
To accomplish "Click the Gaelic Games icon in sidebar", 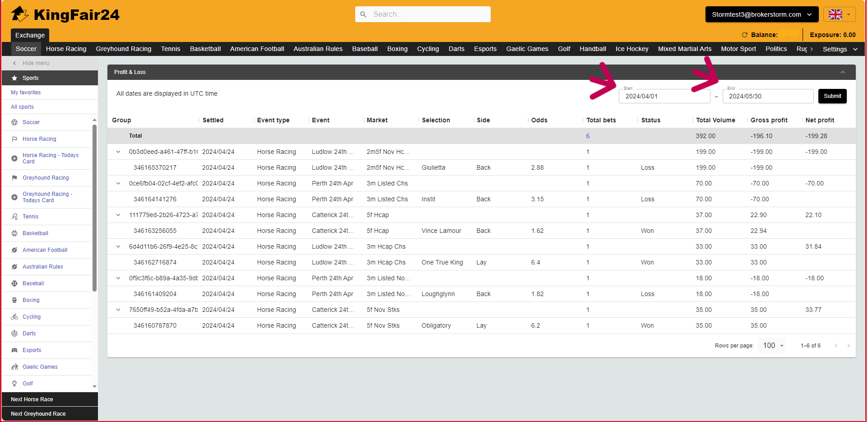I will click(x=14, y=367).
